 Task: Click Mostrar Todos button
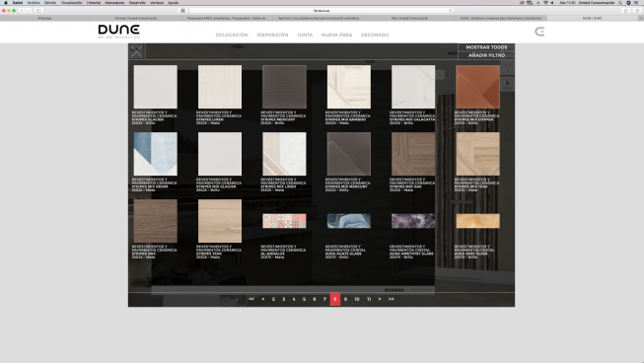coord(486,47)
